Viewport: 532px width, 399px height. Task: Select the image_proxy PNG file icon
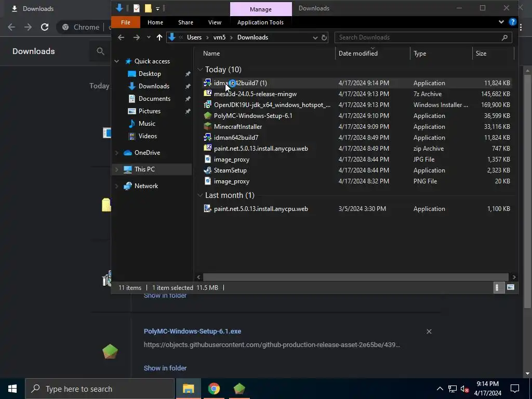coord(208,181)
